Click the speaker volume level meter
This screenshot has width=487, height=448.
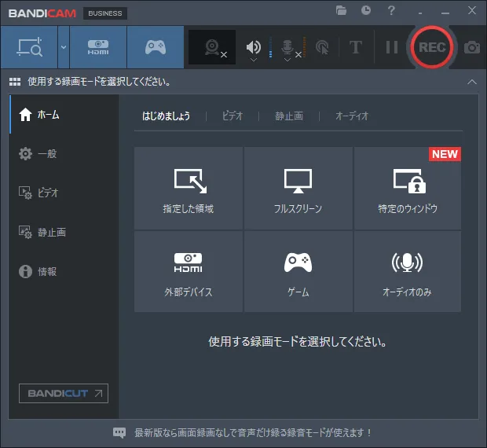pos(270,47)
